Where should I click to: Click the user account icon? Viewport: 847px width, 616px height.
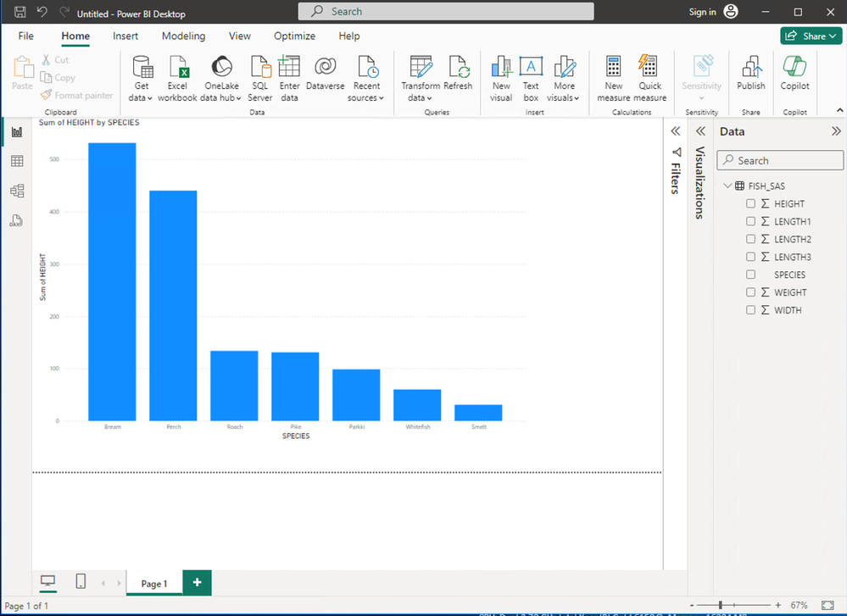pyautogui.click(x=730, y=12)
